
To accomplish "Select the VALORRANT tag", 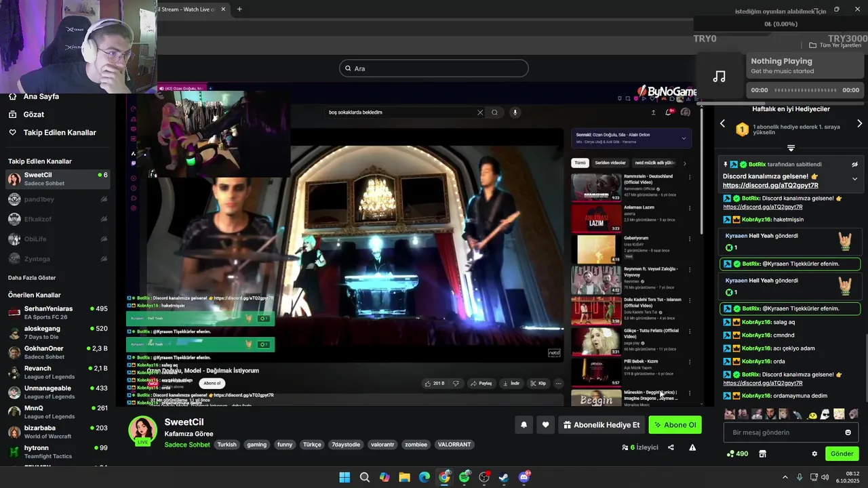I will (454, 445).
